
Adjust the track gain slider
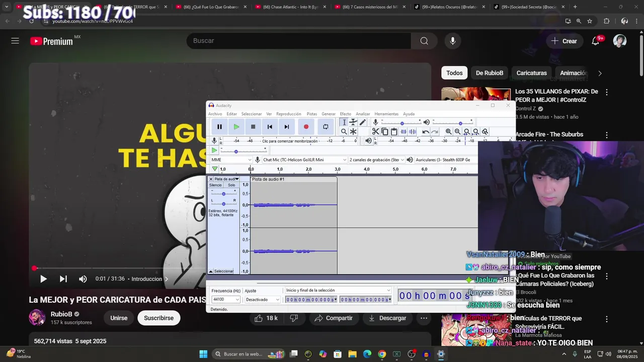click(223, 194)
